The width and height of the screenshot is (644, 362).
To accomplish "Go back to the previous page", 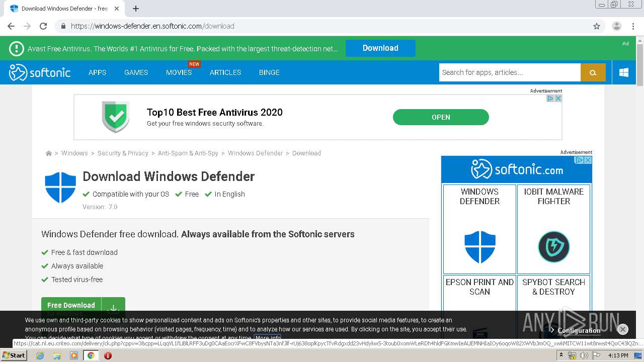I will (x=11, y=26).
